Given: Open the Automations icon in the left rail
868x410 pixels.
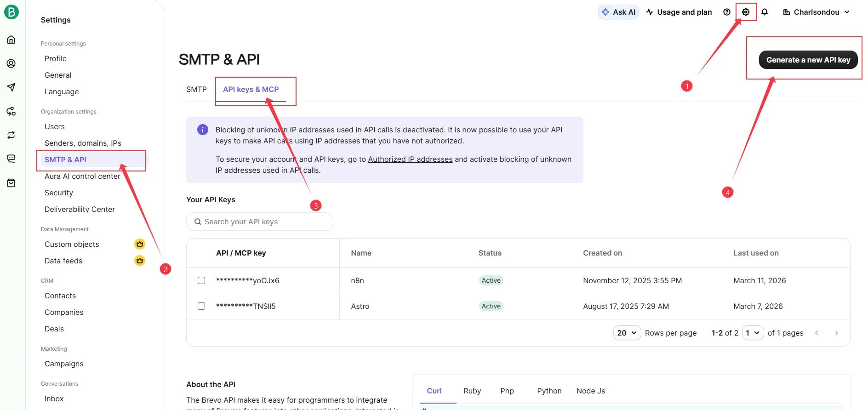Looking at the screenshot, I should tap(11, 111).
